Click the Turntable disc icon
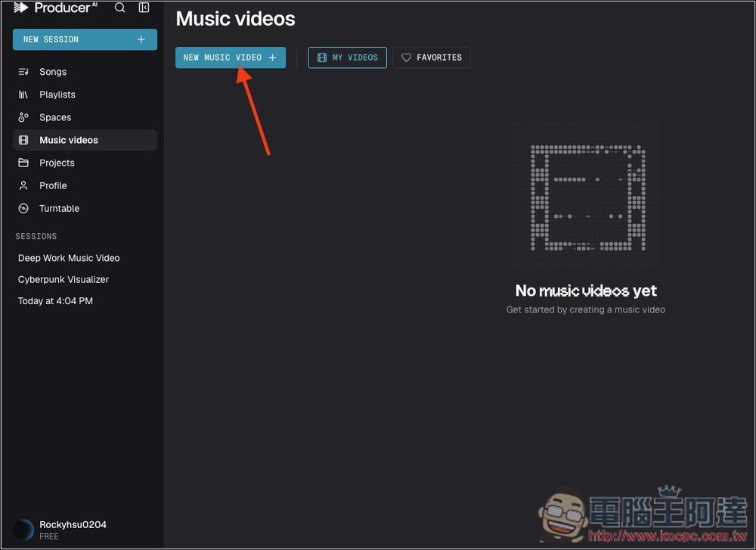The height and width of the screenshot is (550, 756). tap(23, 208)
